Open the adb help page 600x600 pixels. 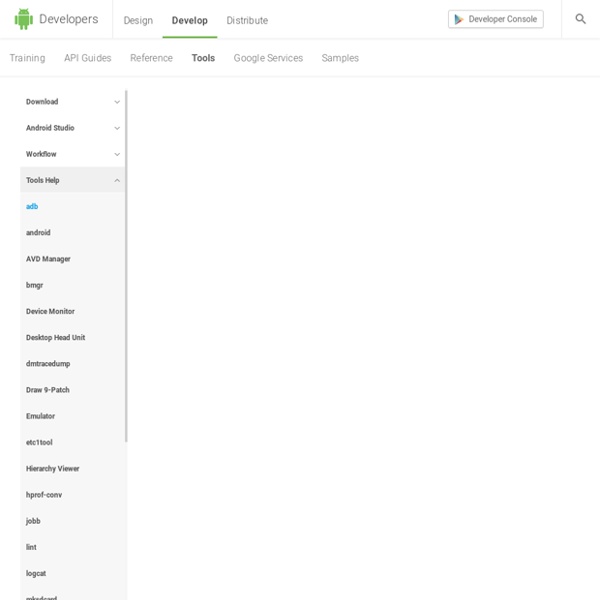32,207
